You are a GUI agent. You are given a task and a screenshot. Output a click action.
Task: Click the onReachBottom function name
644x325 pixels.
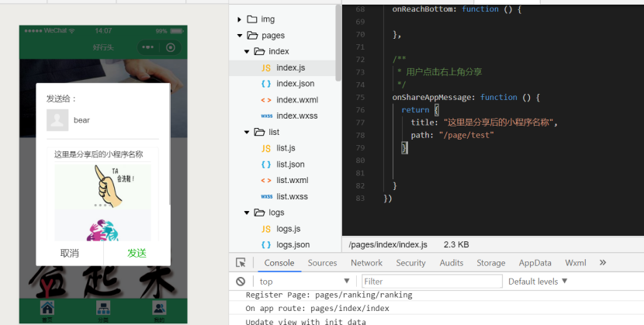coord(424,9)
